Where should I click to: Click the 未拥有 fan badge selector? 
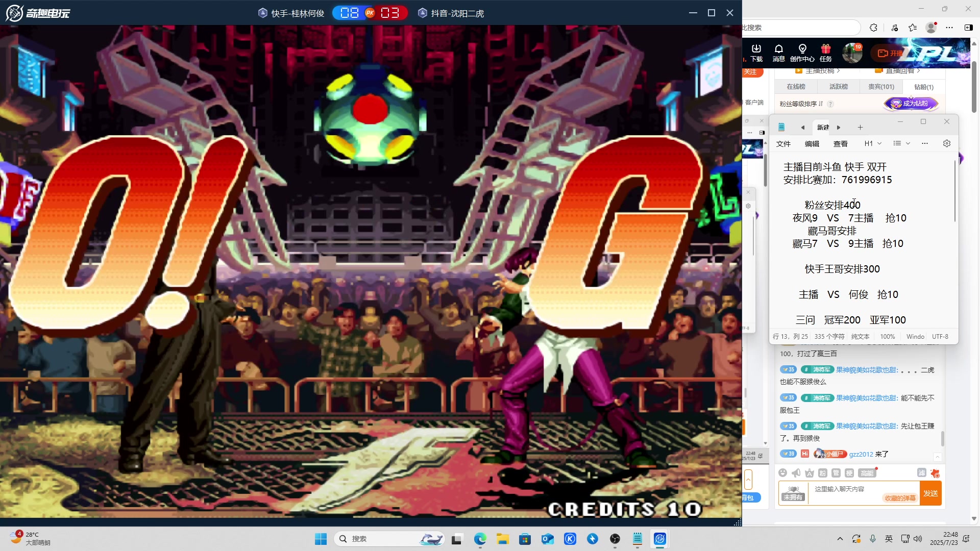coord(793,493)
